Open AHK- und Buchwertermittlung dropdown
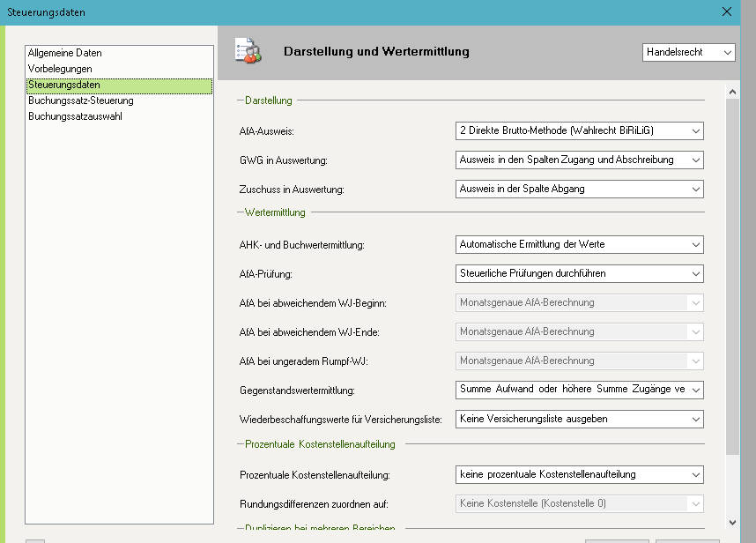The image size is (756, 543). coord(579,244)
